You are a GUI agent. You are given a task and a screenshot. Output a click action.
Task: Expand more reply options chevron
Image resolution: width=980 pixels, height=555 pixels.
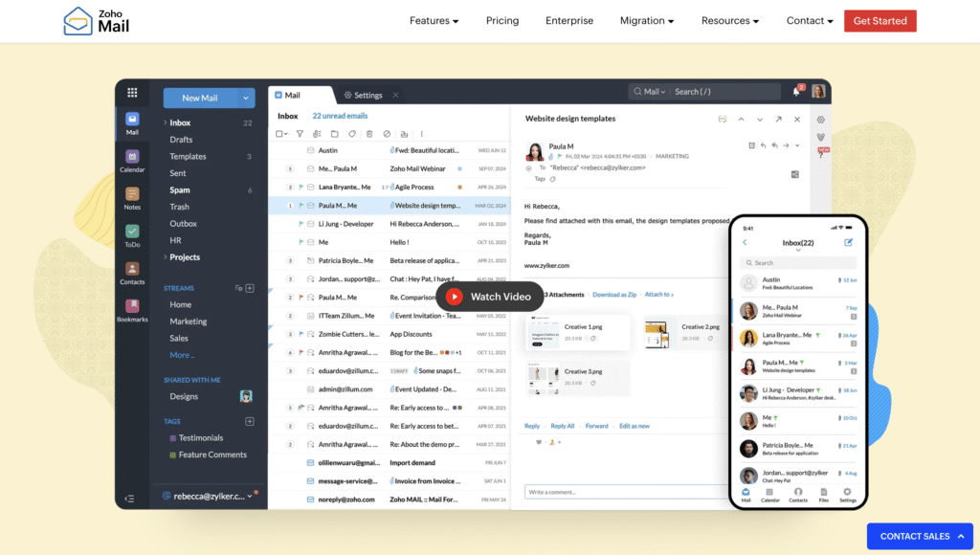click(x=797, y=145)
